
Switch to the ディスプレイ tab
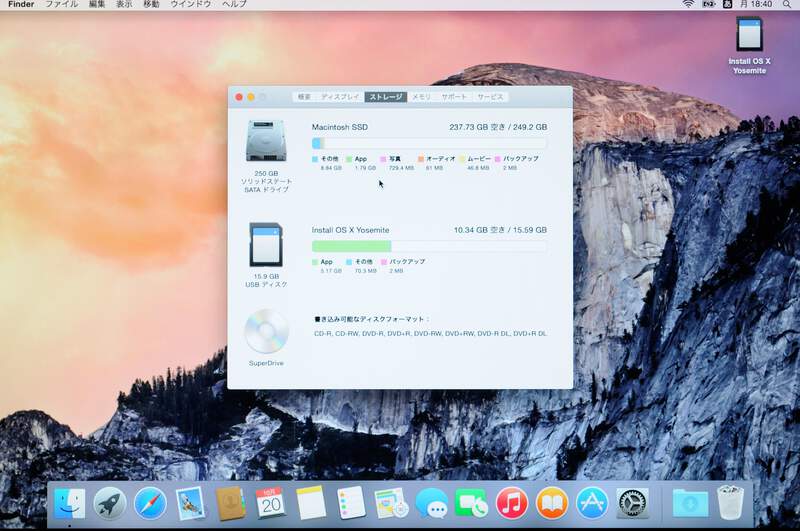(340, 97)
